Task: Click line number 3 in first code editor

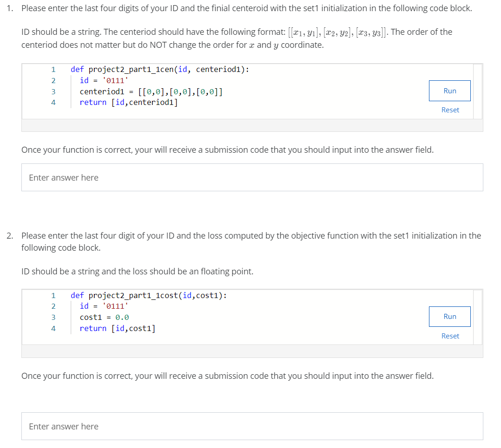Action: [x=53, y=91]
